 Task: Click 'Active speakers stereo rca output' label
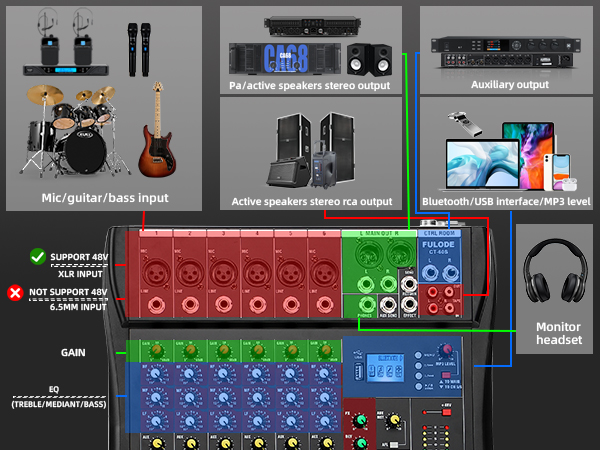[x=312, y=201]
